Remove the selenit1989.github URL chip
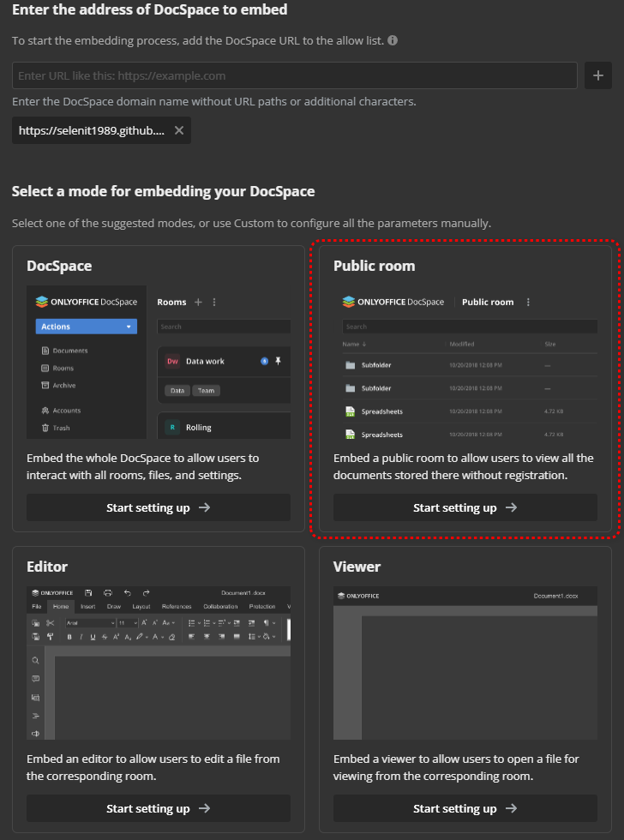Viewport: 624px width, 840px height. [179, 130]
